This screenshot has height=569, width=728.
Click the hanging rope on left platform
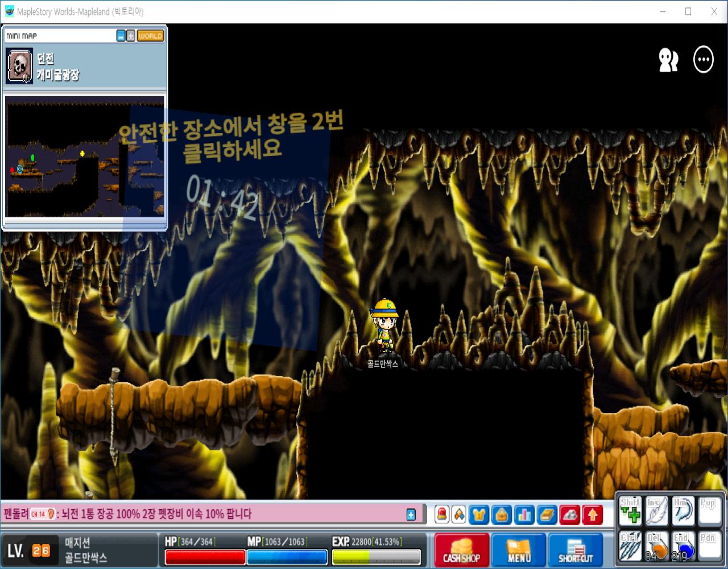tap(115, 415)
